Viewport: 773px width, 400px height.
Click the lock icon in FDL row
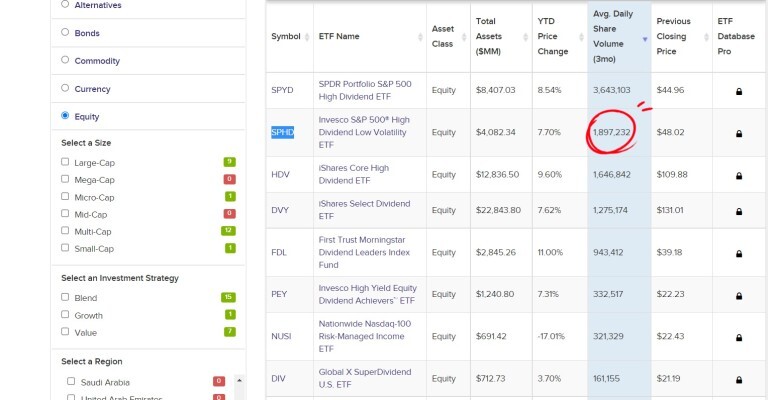point(738,254)
